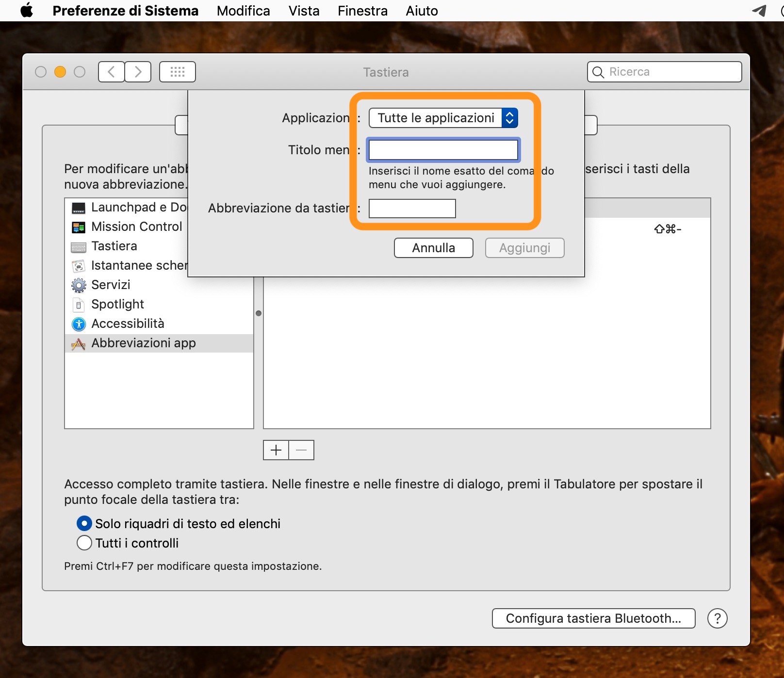Screen dimensions: 784x678
Task: Click the Aggiungi button
Action: tap(525, 248)
